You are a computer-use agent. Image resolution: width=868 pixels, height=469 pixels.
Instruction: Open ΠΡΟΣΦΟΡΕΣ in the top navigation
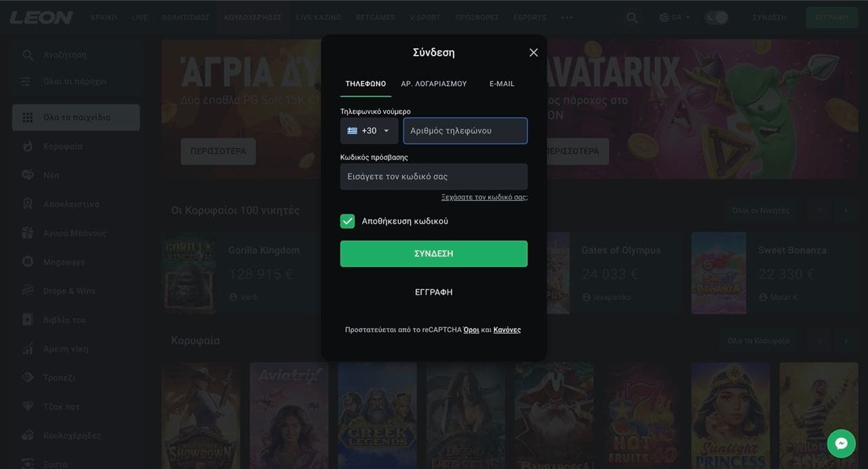[x=477, y=18]
